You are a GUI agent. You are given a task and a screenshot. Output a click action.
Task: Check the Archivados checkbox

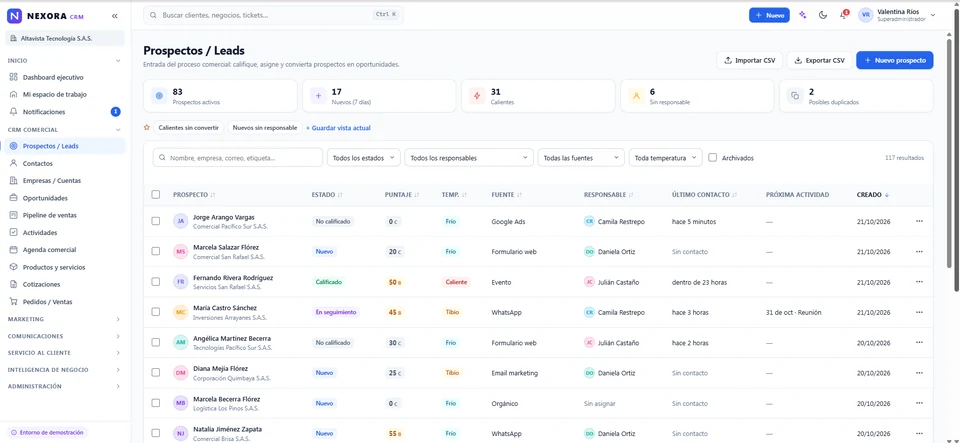tap(713, 157)
